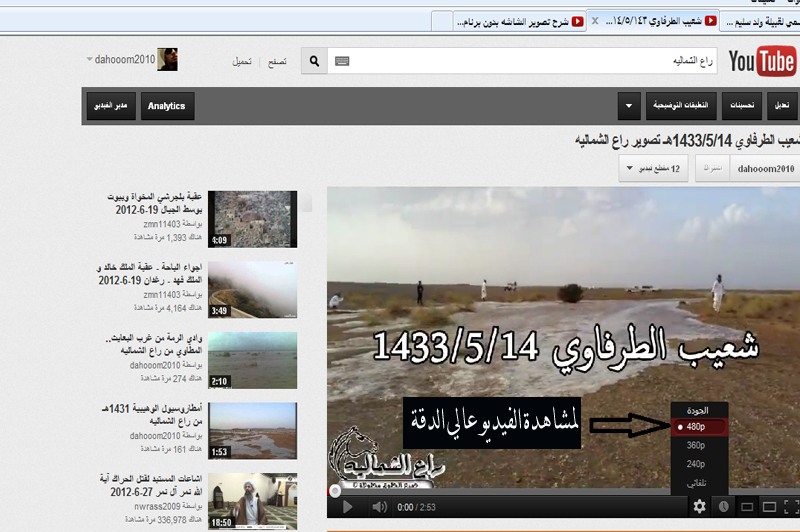Open the 18:50 video thumbnail
800x532 pixels.
click(253, 501)
